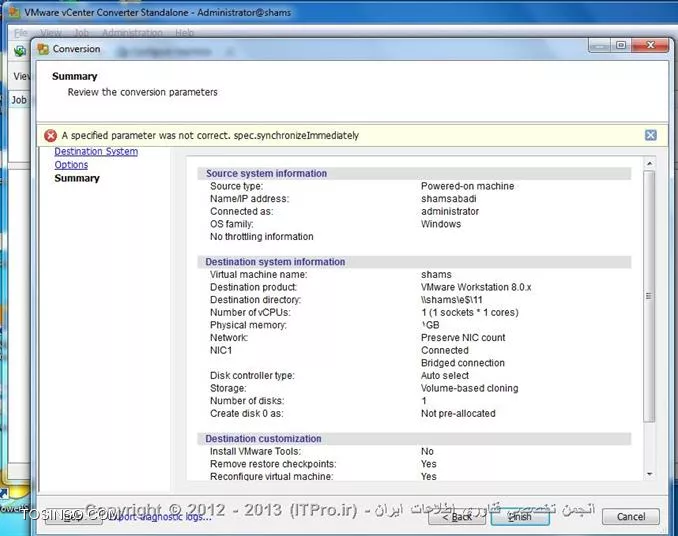Click the 'Not pre-allocated' value

coord(458,414)
